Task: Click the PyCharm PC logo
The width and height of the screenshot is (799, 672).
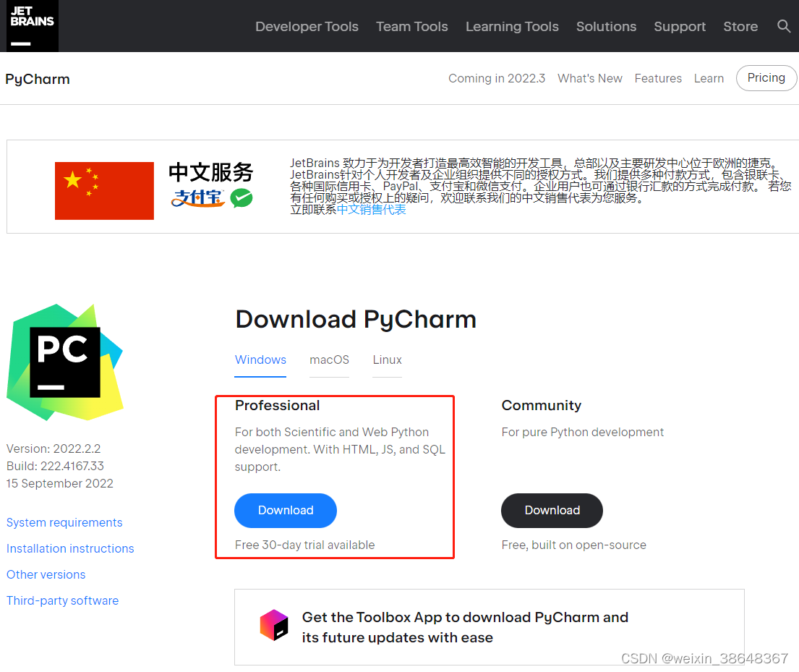Action: (x=64, y=362)
